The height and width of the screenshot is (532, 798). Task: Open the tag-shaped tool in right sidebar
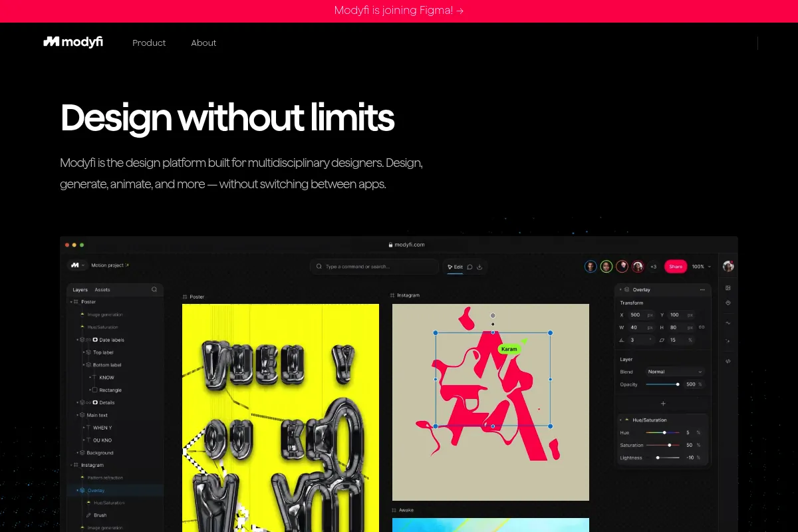(728, 303)
